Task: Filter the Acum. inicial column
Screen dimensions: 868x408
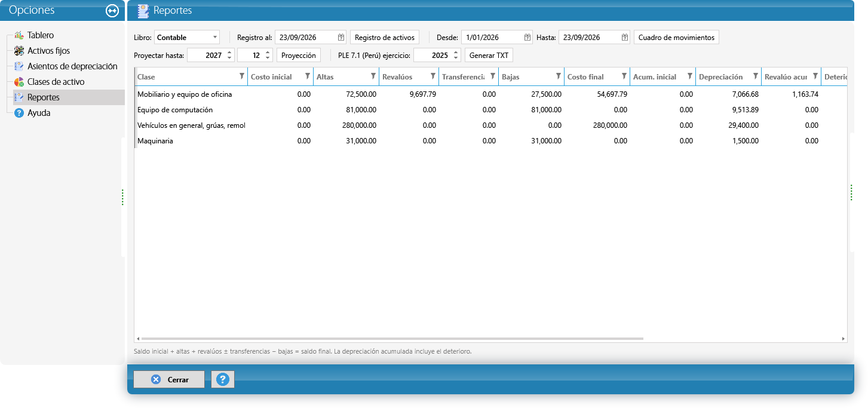Action: click(690, 76)
